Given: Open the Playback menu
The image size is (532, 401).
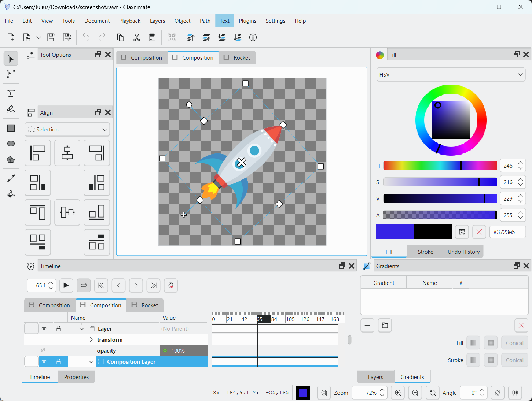Looking at the screenshot, I should 129,21.
